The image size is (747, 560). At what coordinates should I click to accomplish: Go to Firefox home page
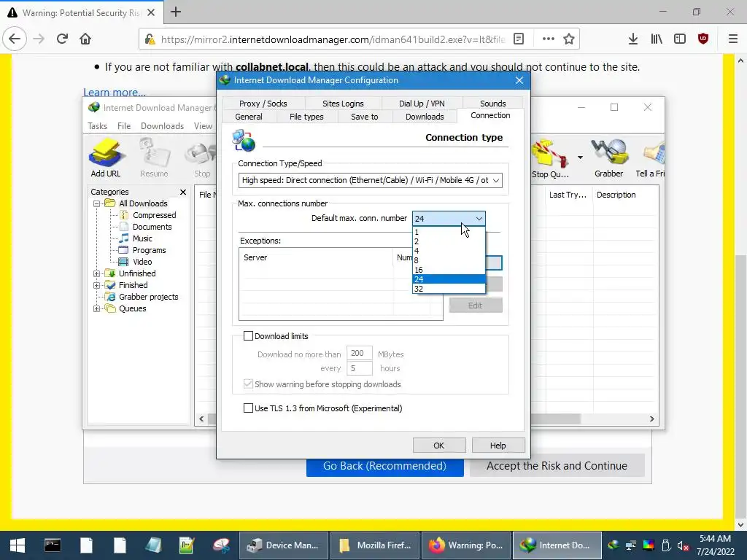pos(85,39)
